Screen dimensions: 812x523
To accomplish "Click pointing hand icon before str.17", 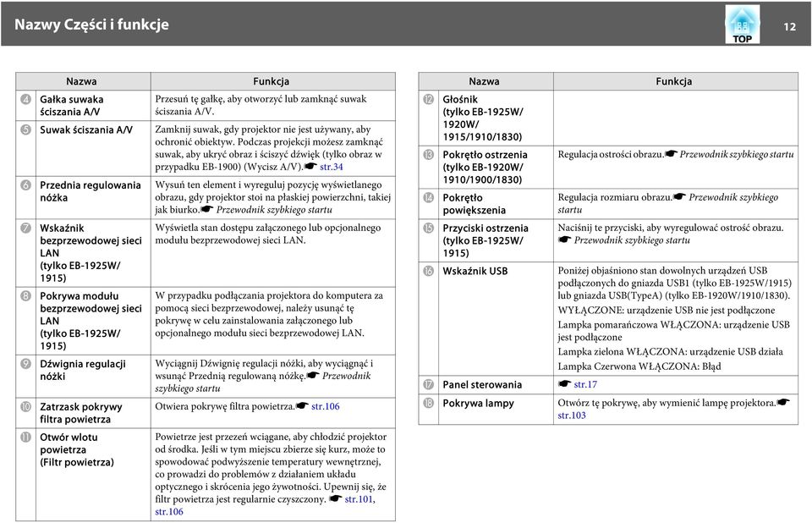I will (x=564, y=384).
